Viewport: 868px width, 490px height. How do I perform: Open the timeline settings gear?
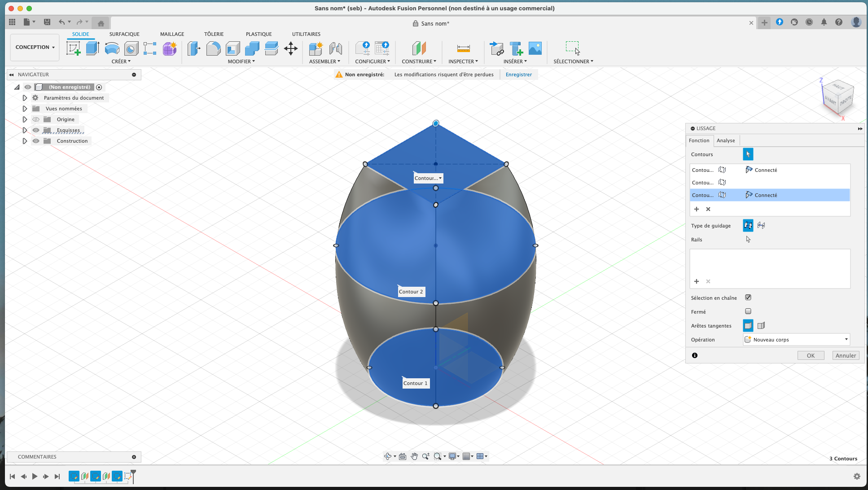point(857,477)
